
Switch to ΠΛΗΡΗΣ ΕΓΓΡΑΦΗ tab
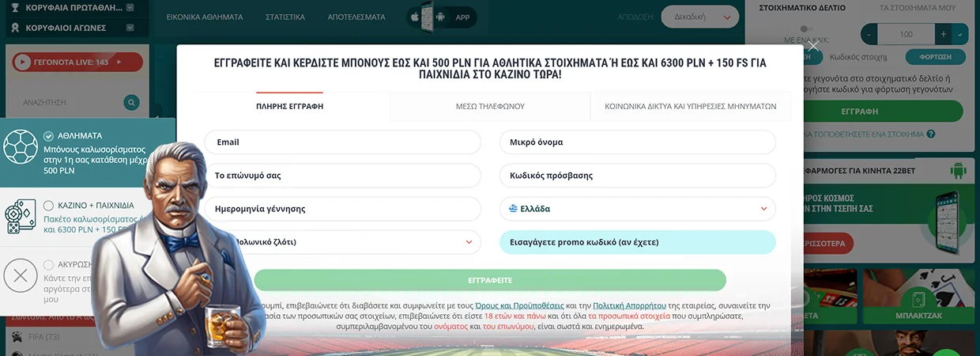click(x=290, y=106)
